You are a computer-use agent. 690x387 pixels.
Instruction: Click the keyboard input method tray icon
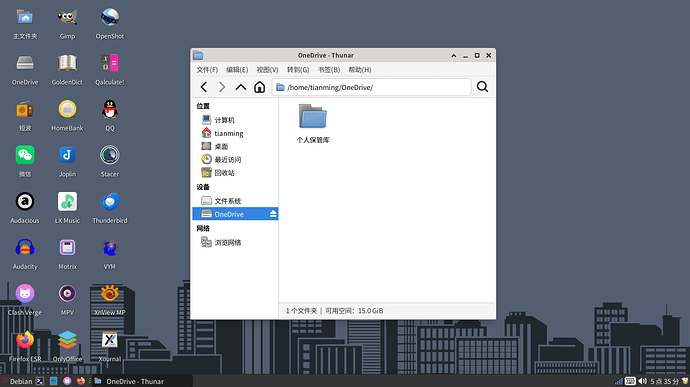coord(630,381)
